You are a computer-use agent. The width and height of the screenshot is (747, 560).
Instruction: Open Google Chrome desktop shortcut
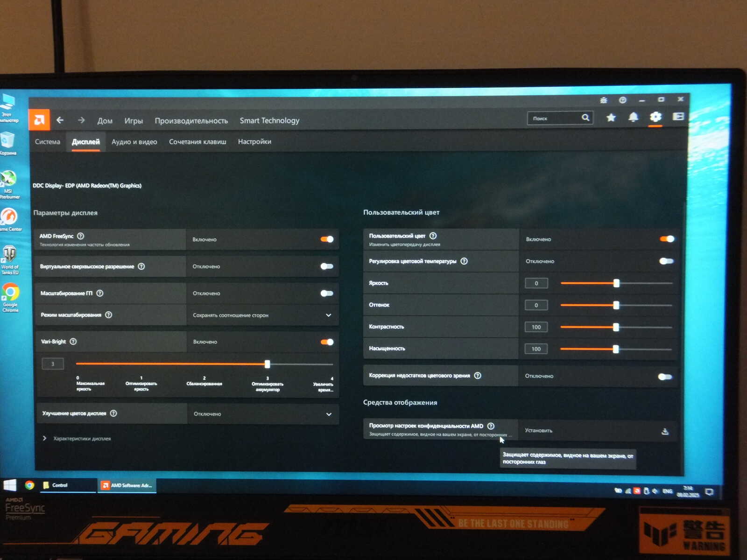(x=10, y=298)
